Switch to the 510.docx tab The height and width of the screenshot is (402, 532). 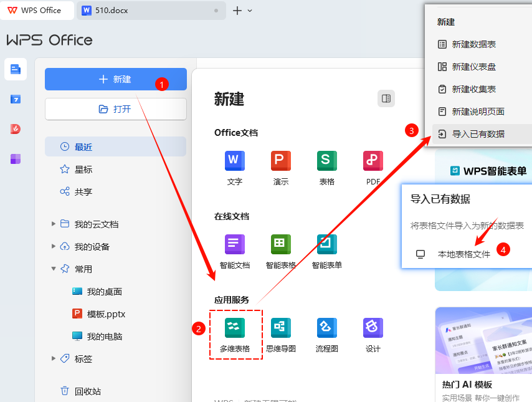pyautogui.click(x=151, y=11)
